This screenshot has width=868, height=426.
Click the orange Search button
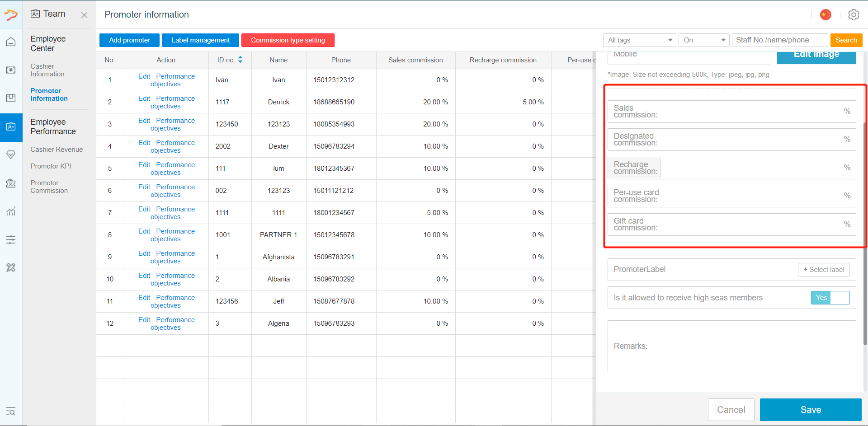(x=846, y=40)
